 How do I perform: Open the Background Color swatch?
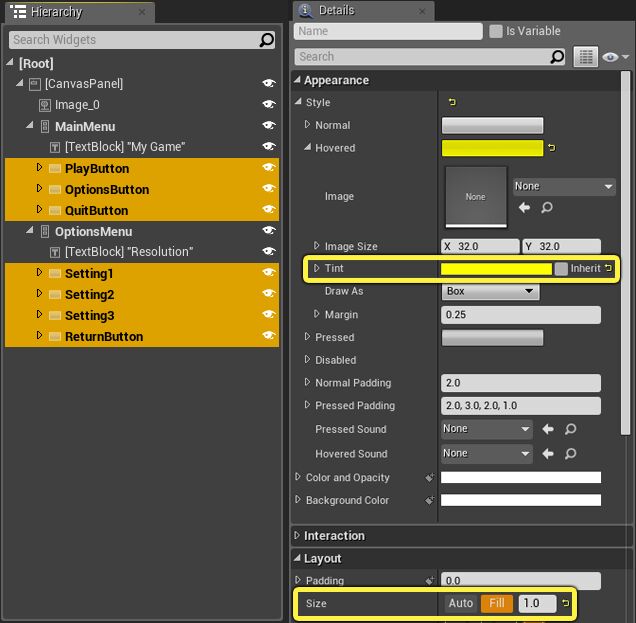pos(521,500)
